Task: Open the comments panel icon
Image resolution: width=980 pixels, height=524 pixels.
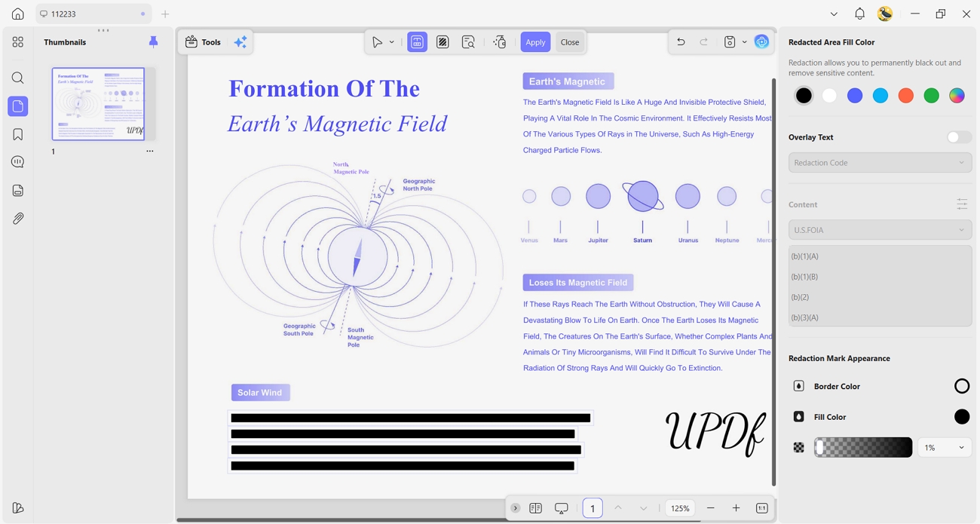Action: point(17,162)
